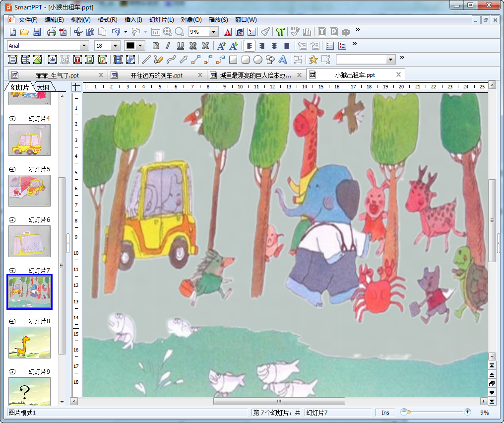Screen dimensions: 504x423
Task: Print the presentation
Action: pyautogui.click(x=52, y=32)
